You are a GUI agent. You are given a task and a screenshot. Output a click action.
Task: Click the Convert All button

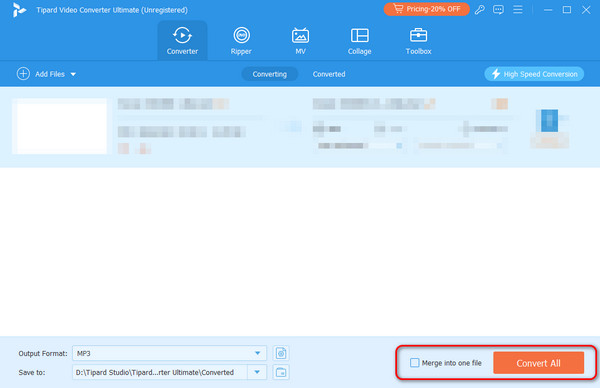(x=538, y=363)
